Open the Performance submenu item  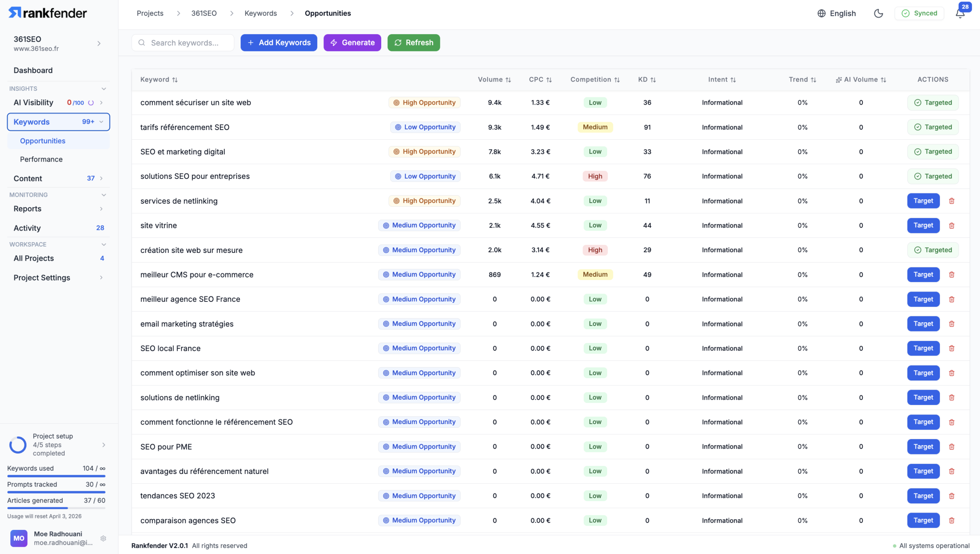(41, 159)
